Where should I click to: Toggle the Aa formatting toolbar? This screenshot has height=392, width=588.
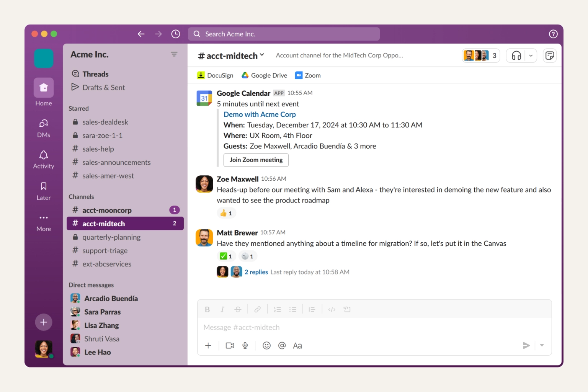point(297,346)
